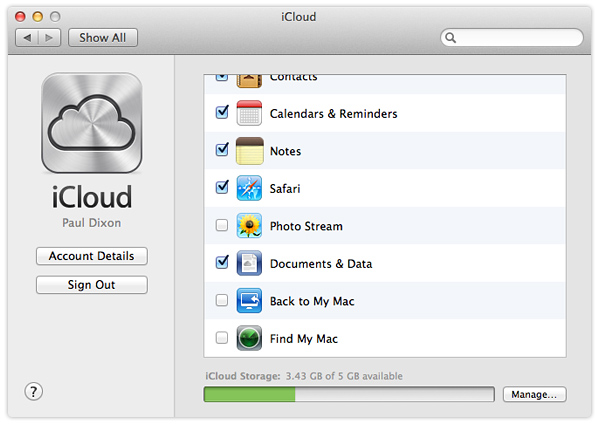Click the Calendars & Reminders calendar icon

click(x=249, y=113)
